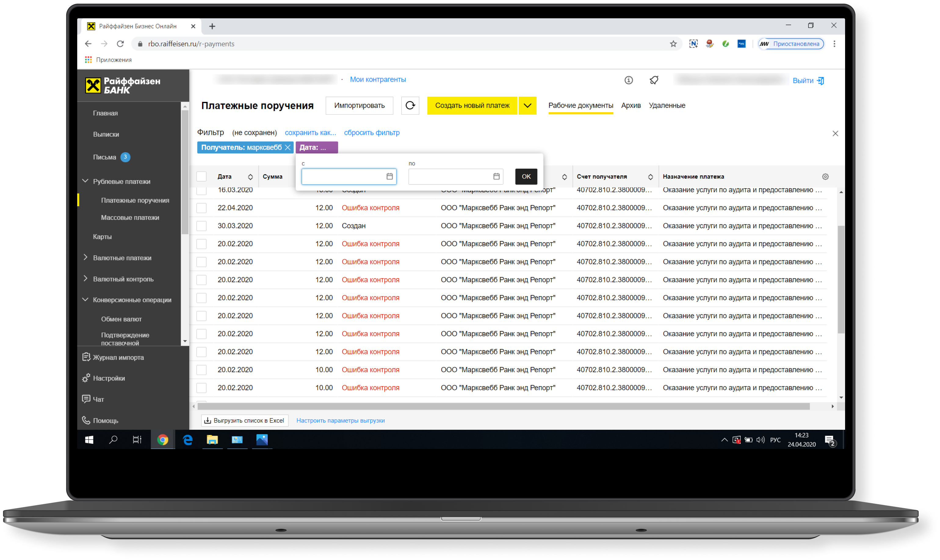The width and height of the screenshot is (940, 560).
Task: Open Мои контрагенты link
Action: coord(378,79)
